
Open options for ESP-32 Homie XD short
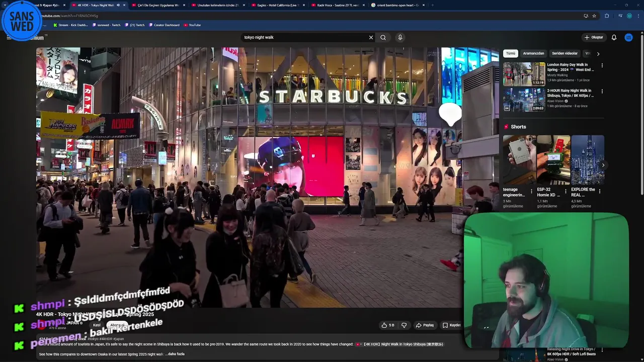[566, 191]
